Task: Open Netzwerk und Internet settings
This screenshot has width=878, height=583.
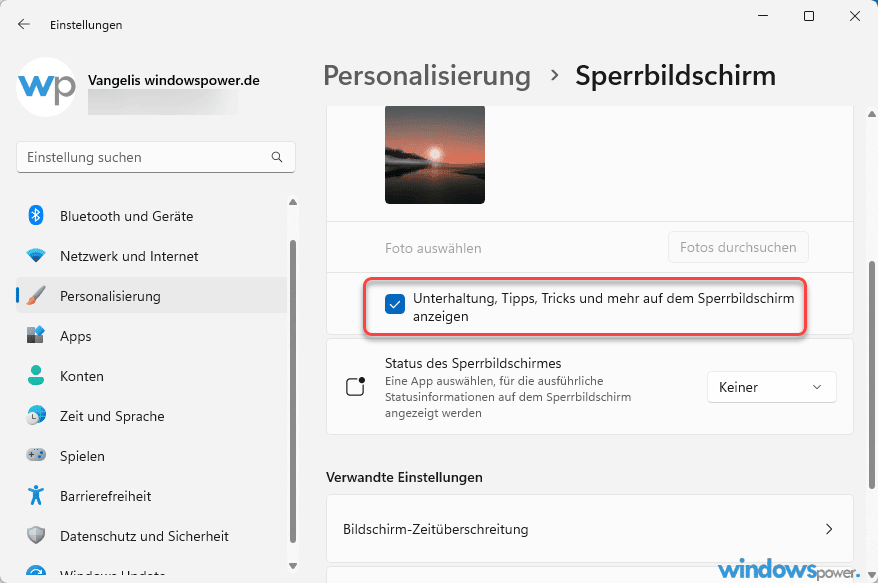Action: (x=151, y=256)
